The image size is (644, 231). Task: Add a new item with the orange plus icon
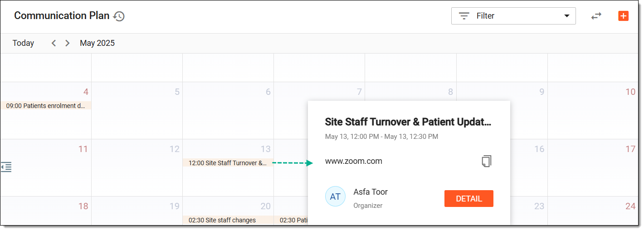(x=624, y=16)
